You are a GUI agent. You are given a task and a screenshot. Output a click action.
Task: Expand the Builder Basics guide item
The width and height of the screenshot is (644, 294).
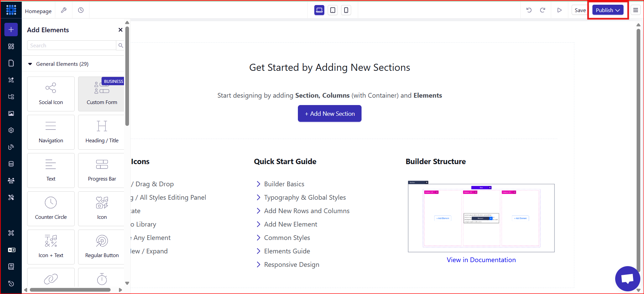(x=284, y=184)
